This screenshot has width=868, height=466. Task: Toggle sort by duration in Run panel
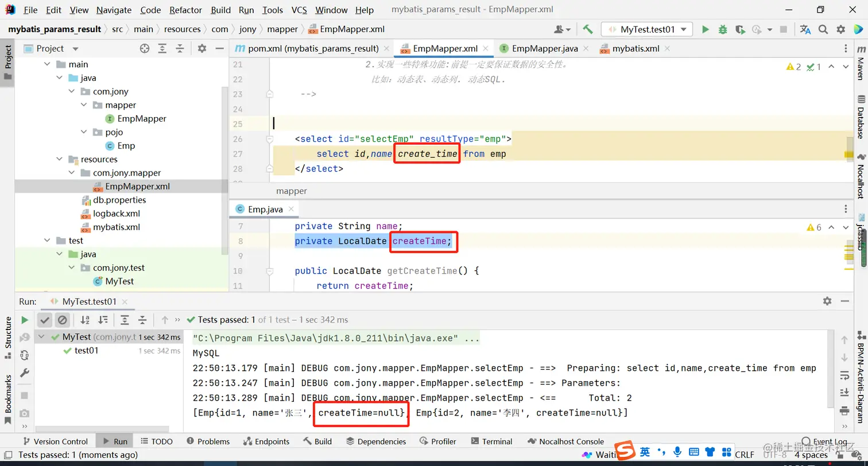(103, 320)
